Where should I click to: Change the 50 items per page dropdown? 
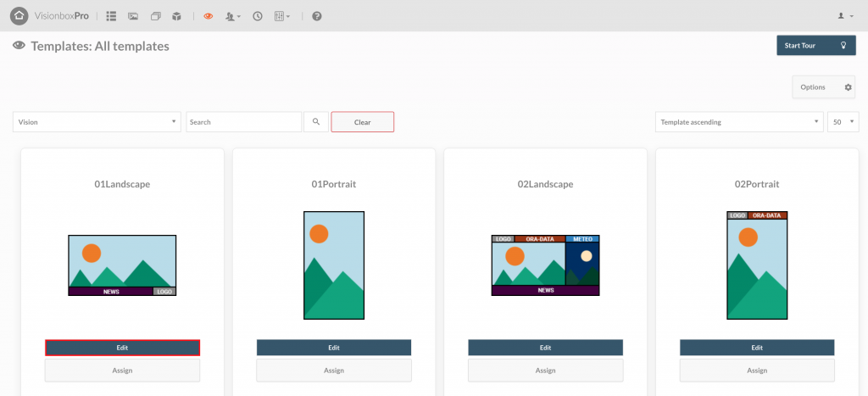pyautogui.click(x=843, y=122)
